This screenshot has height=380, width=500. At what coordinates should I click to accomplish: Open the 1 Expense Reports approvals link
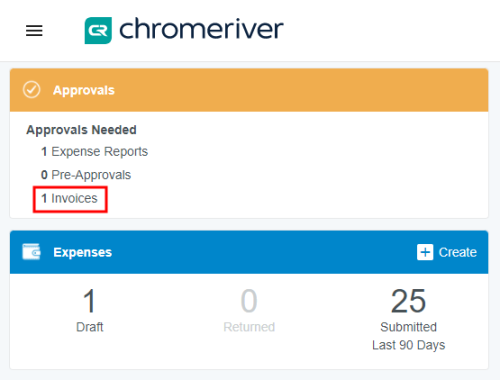tap(94, 152)
